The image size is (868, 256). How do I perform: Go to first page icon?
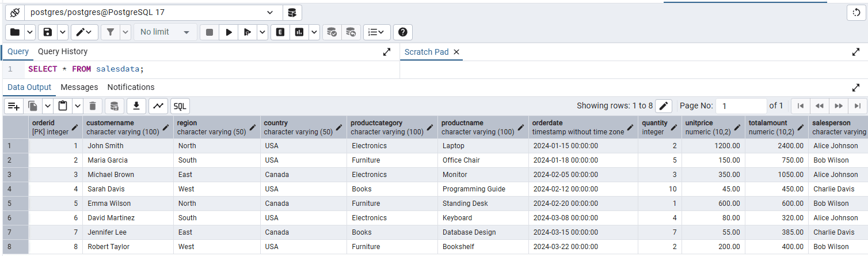801,106
